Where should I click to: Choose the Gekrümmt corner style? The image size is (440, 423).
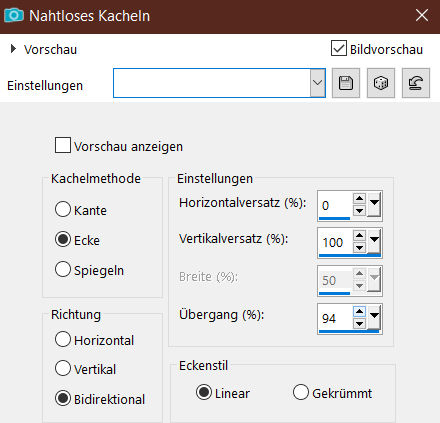click(x=301, y=392)
